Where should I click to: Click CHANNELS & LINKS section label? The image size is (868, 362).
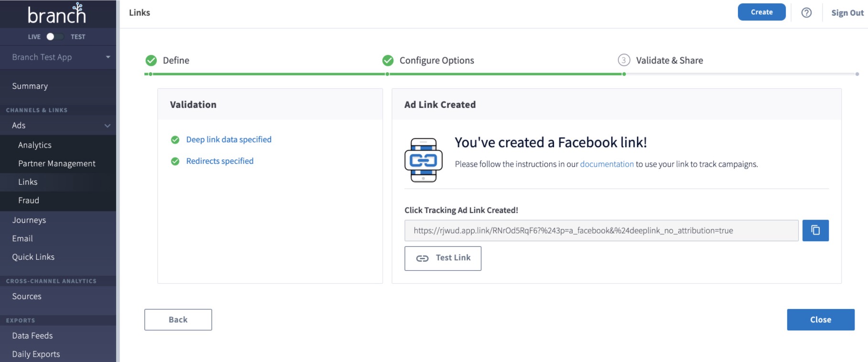tap(37, 110)
